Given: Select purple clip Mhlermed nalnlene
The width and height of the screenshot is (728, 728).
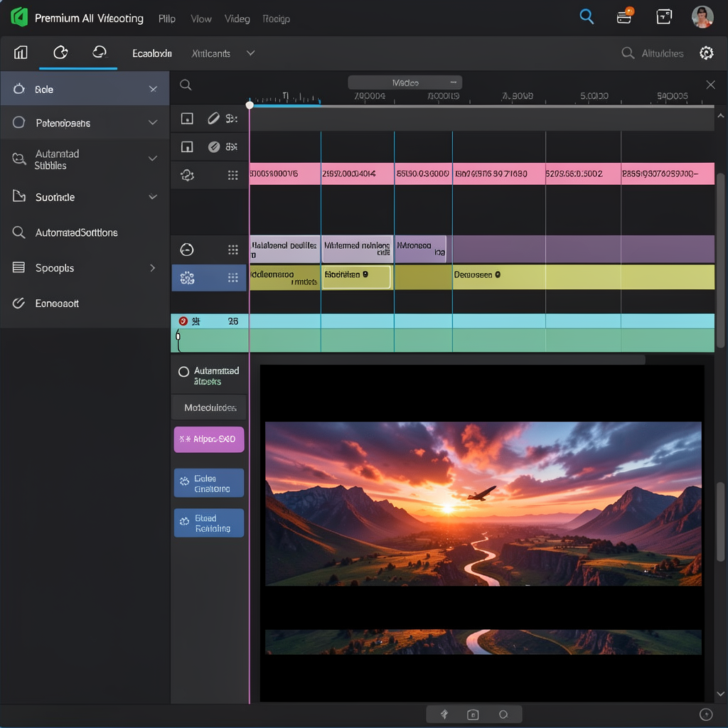Looking at the screenshot, I should coord(358,249).
